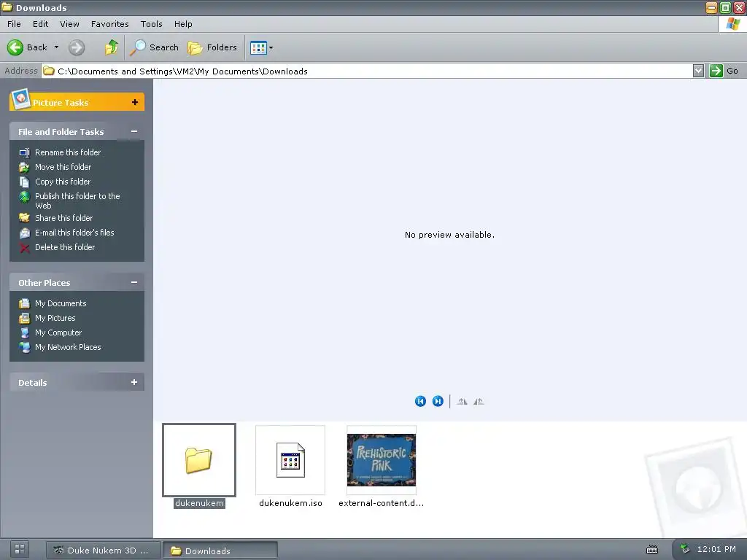747x560 pixels.
Task: Click Share this folder
Action: (64, 218)
